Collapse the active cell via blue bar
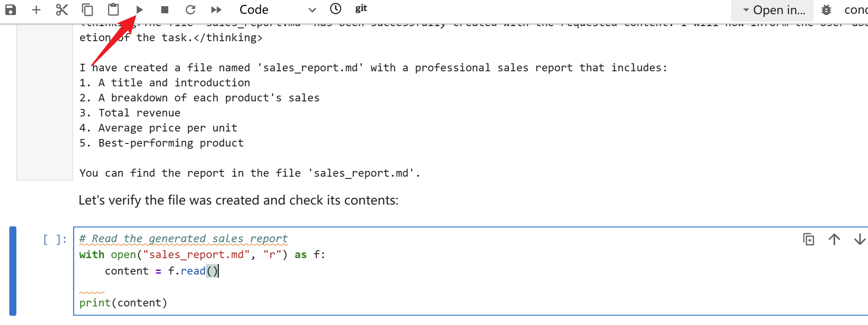This screenshot has height=325, width=868. point(13,271)
